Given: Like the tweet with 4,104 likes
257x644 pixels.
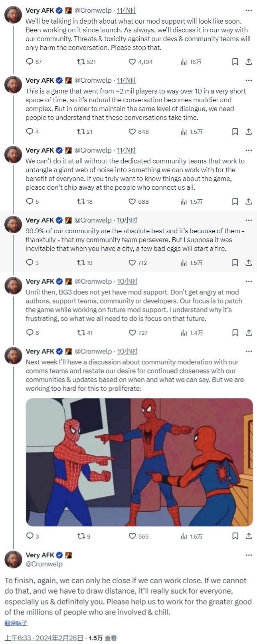Looking at the screenshot, I should click(132, 62).
